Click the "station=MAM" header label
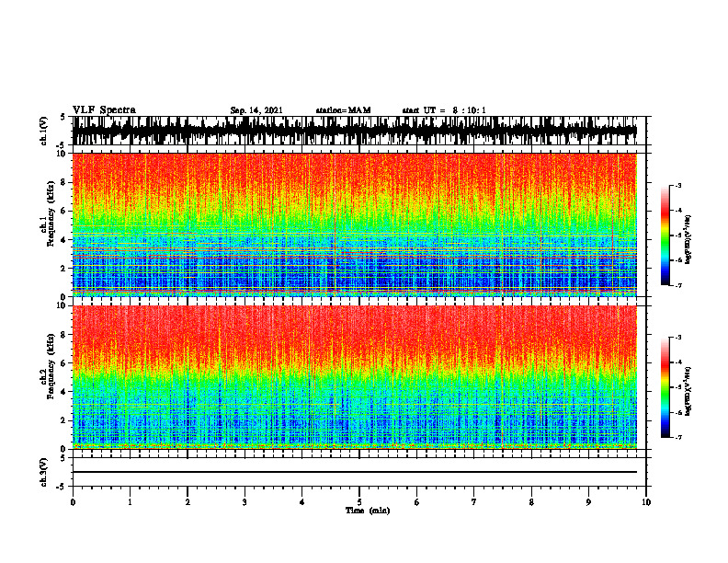The image size is (728, 563). 343,110
